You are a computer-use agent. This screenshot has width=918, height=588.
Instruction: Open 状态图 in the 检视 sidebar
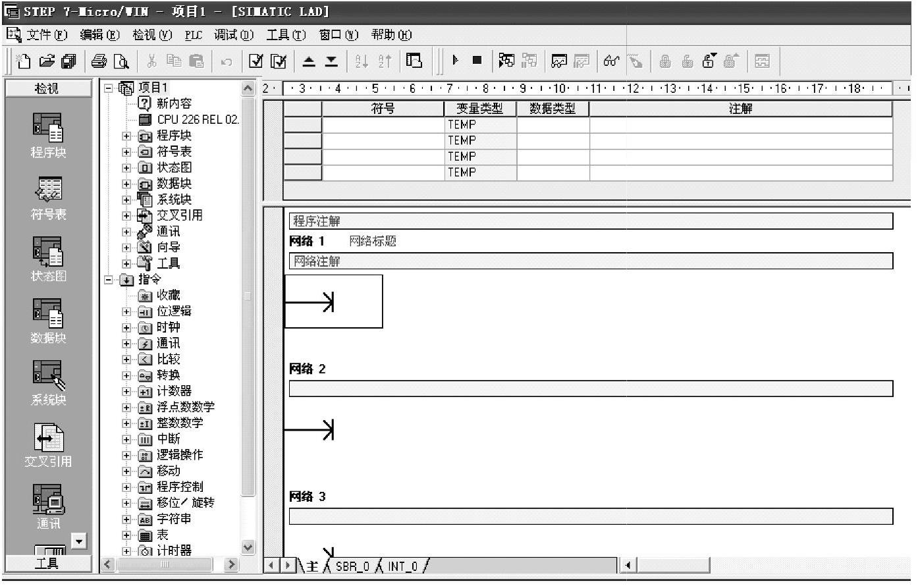[48, 259]
